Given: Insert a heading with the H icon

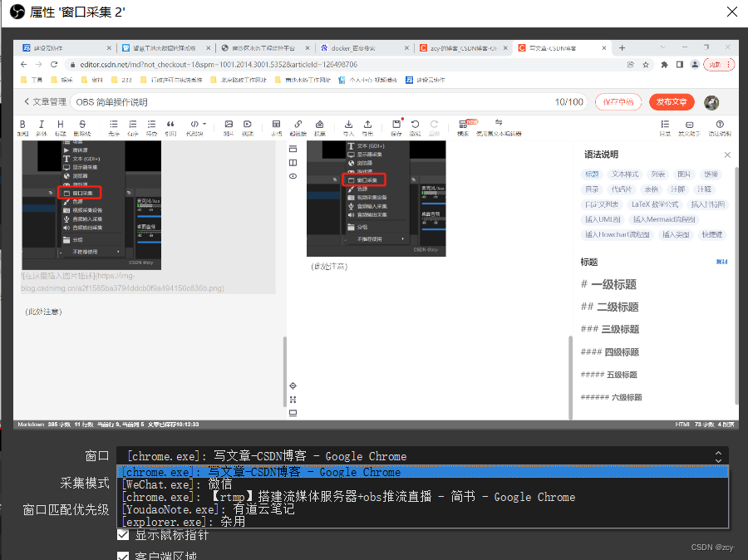Looking at the screenshot, I should click(60, 125).
